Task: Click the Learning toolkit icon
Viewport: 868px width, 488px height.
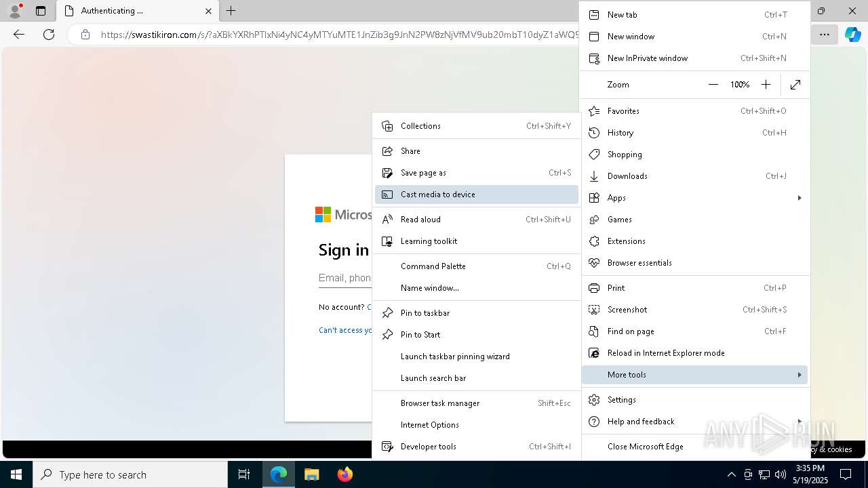Action: pos(387,241)
